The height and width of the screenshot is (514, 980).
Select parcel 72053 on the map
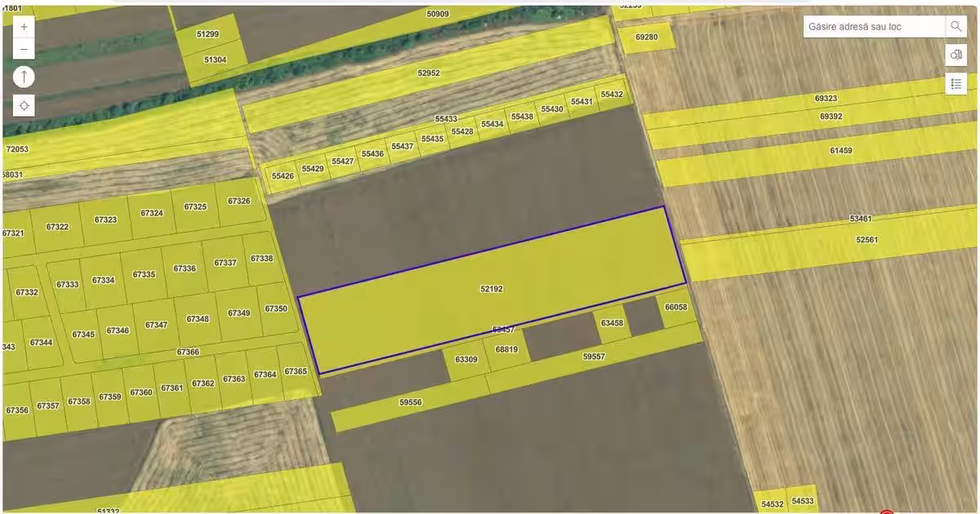(x=17, y=149)
